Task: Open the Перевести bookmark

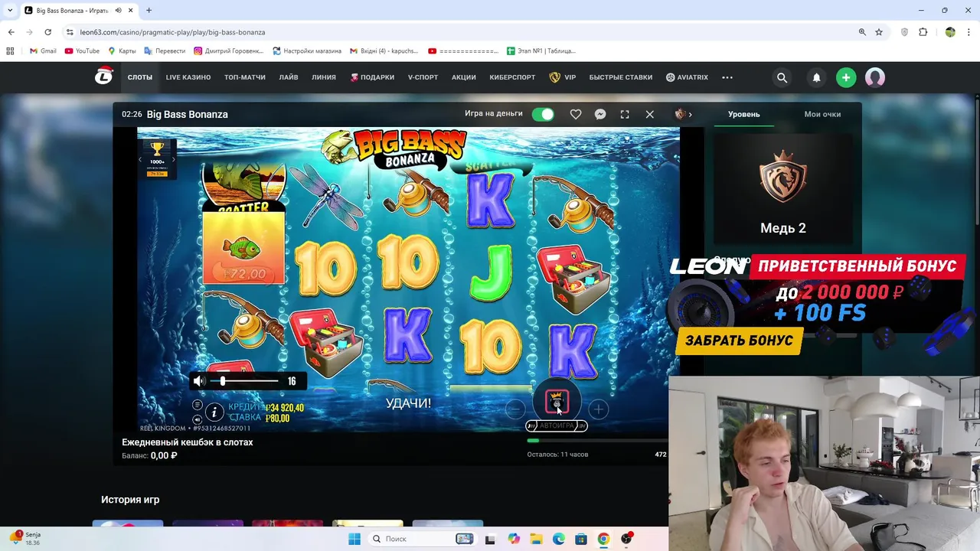Action: point(165,51)
